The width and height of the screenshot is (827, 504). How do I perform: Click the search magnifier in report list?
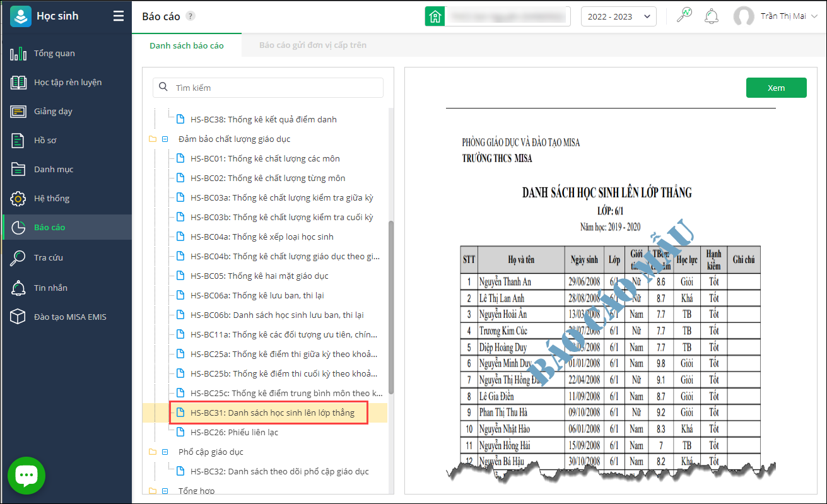(163, 88)
